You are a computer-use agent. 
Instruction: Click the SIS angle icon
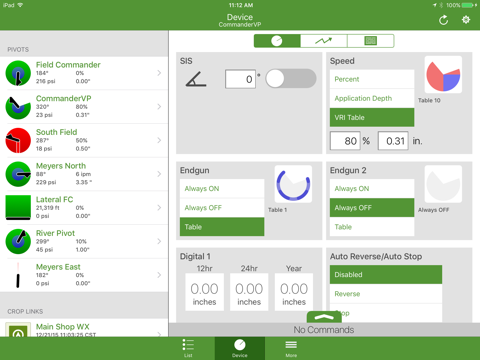tap(196, 79)
